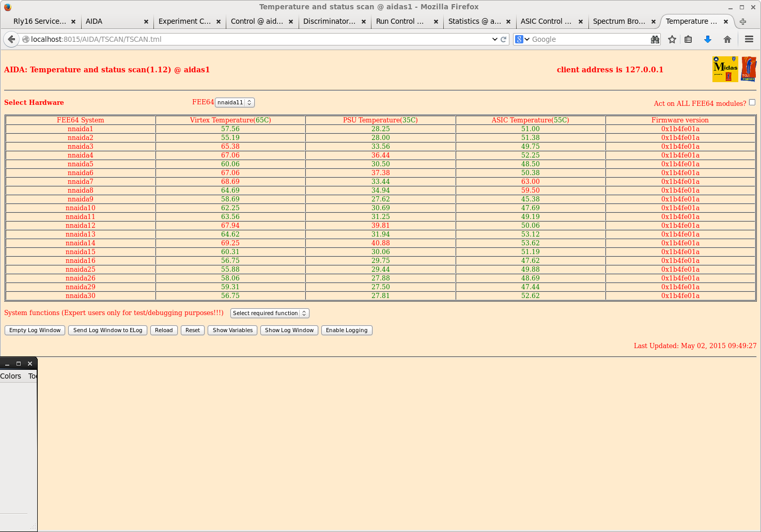The width and height of the screenshot is (761, 532).
Task: Open the Google search engine selector
Action: click(522, 39)
